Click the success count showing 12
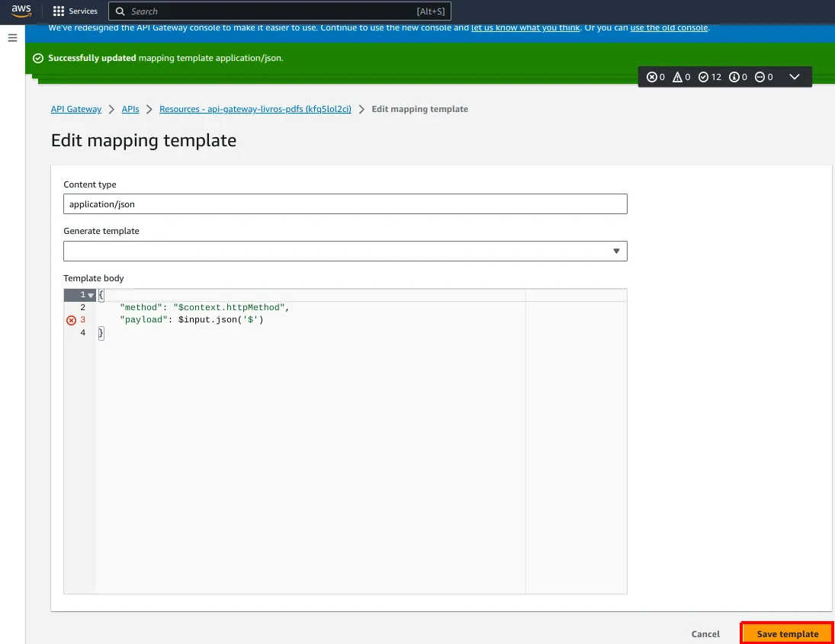This screenshot has width=835, height=644. 710,77
